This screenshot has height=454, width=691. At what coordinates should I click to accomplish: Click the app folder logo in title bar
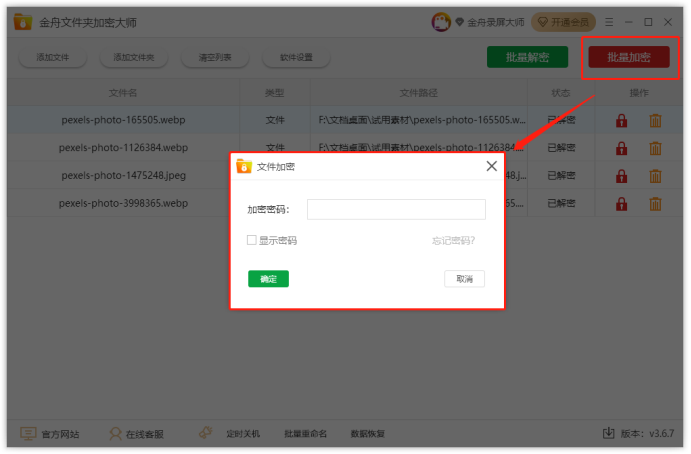pos(23,22)
